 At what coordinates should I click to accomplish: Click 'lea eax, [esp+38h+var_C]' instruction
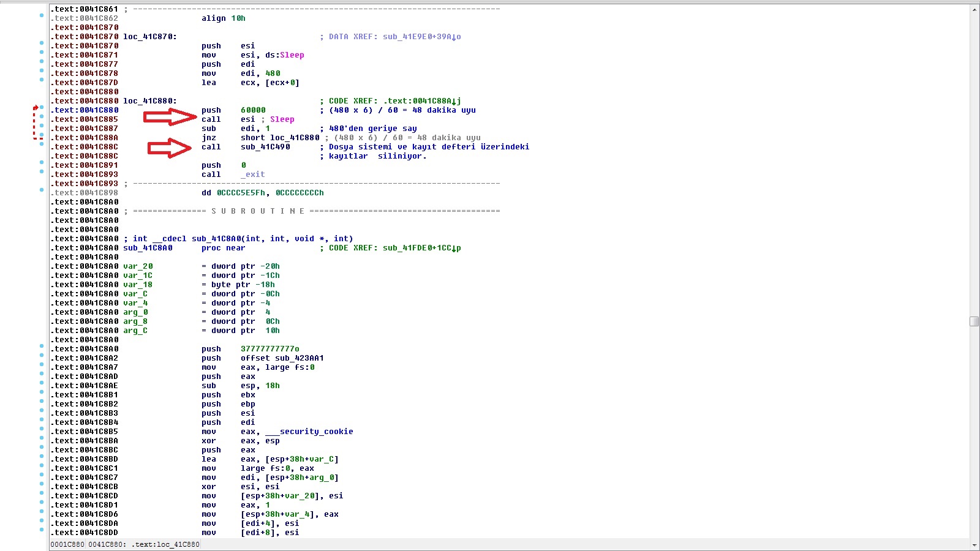(x=270, y=459)
